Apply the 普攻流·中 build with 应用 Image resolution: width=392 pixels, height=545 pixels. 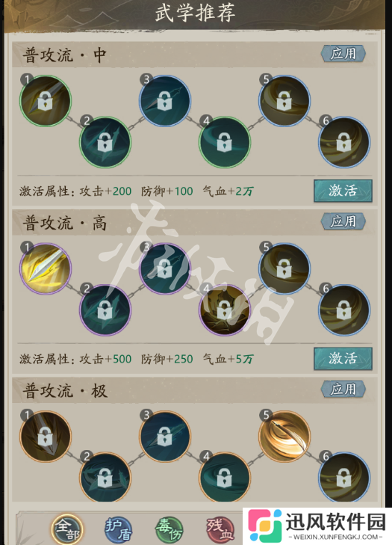[343, 54]
